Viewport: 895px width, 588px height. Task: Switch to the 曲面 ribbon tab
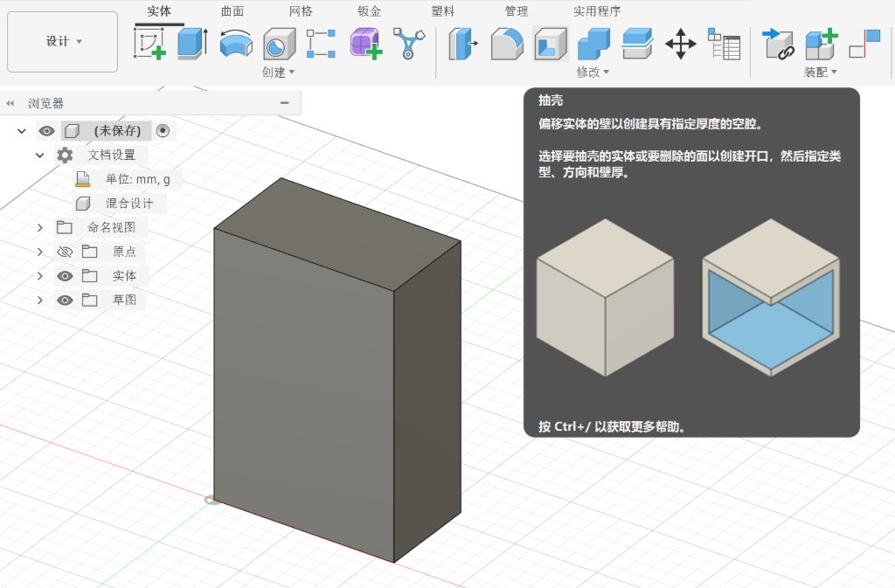pyautogui.click(x=232, y=11)
